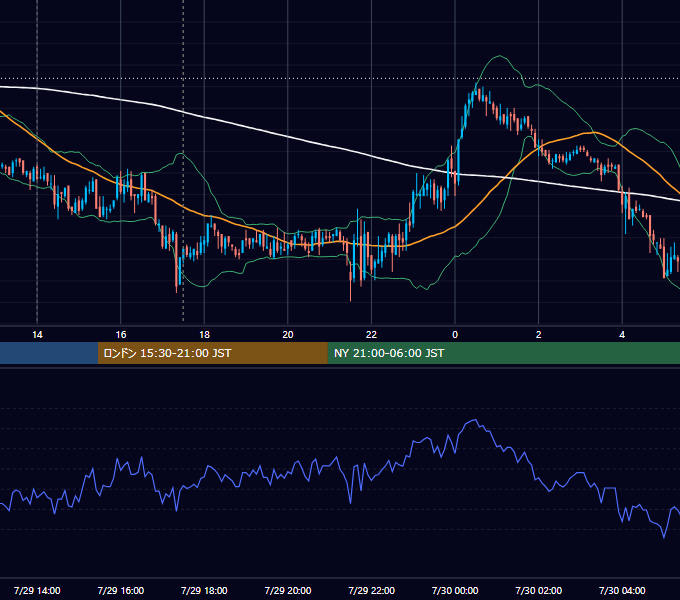Viewport: 680px width, 600px height.
Task: Click the 14 hour label on price chart axis
Action: (37, 335)
